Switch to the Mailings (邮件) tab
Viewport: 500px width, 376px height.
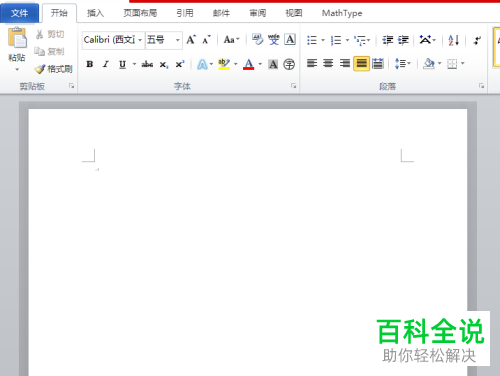[x=221, y=13]
